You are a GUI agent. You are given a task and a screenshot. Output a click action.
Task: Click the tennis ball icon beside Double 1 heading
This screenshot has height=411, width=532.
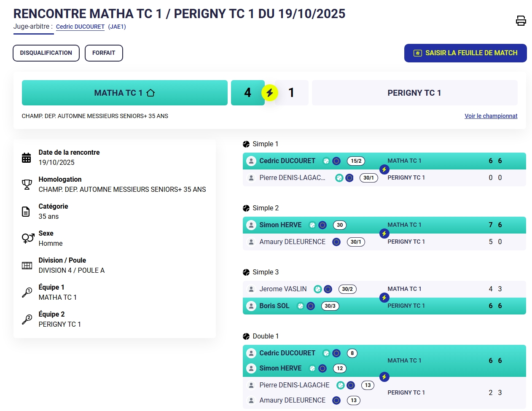(246, 336)
